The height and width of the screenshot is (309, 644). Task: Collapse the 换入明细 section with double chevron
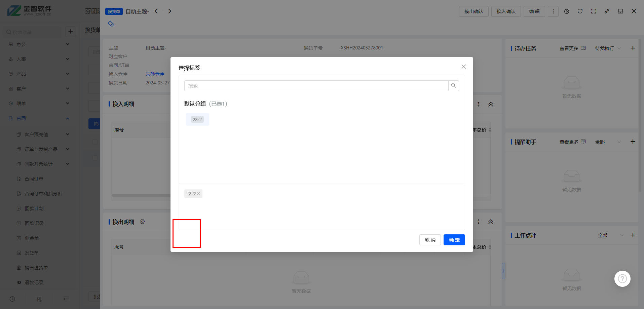[491, 104]
